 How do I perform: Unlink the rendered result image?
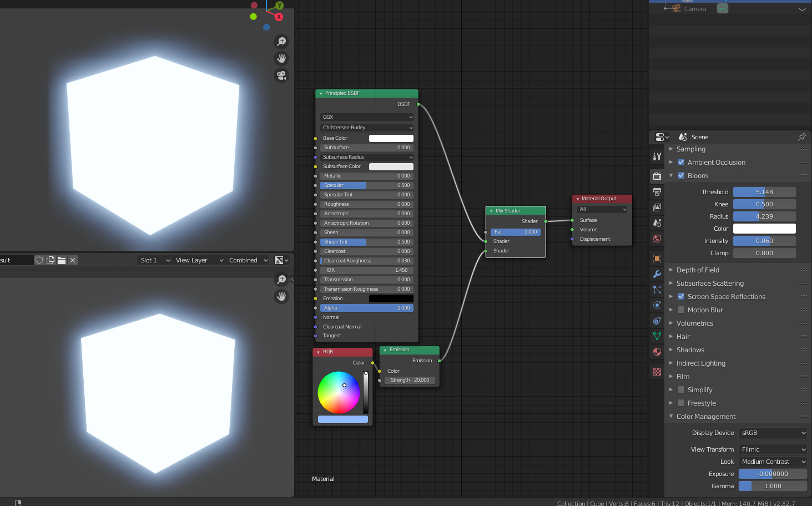pyautogui.click(x=72, y=260)
